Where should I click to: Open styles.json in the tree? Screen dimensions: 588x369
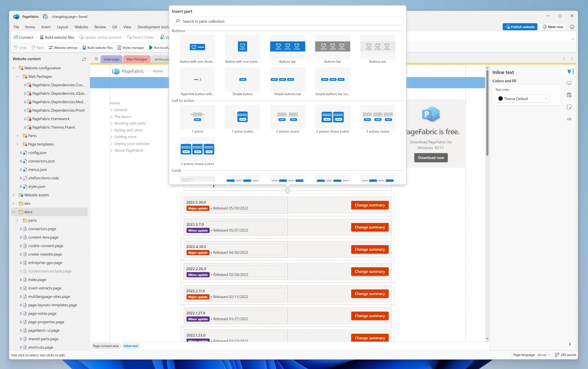[x=37, y=186]
